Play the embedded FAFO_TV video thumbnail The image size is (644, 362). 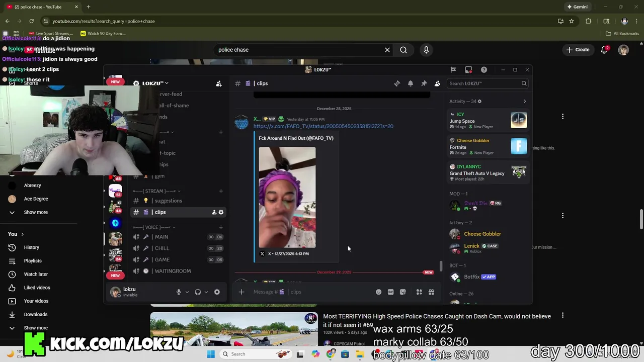pos(287,198)
